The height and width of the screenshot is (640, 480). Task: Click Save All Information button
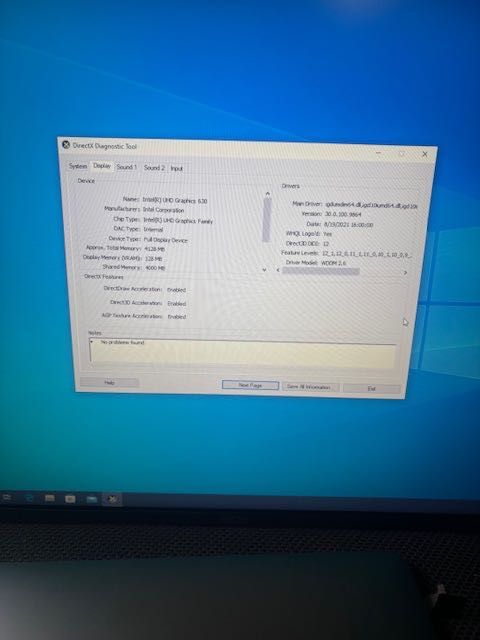[310, 387]
